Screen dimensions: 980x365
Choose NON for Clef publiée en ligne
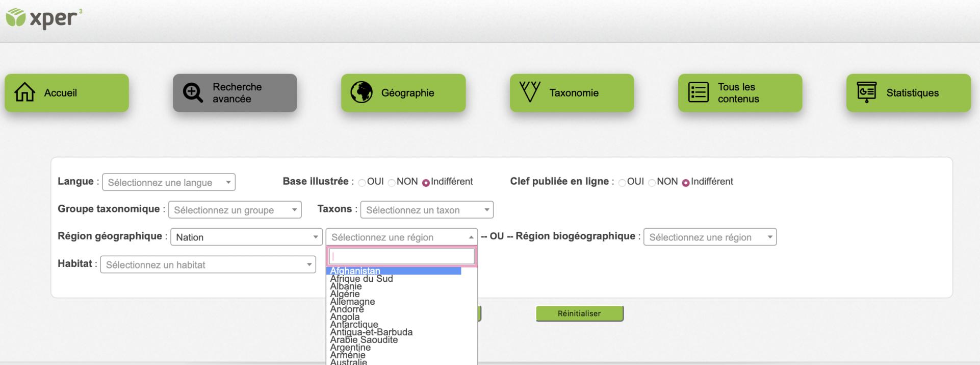click(652, 183)
